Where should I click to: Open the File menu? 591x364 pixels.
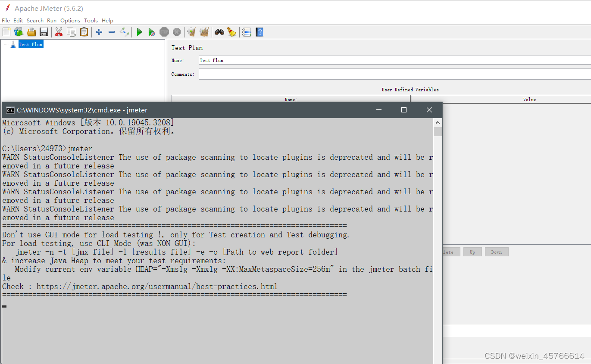click(6, 20)
